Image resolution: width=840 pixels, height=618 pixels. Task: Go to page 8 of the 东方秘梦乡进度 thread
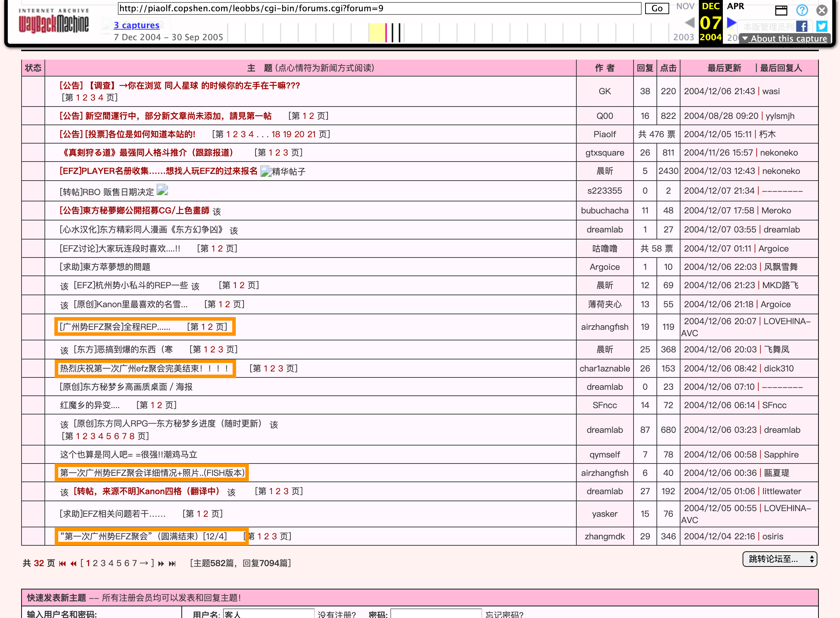132,436
